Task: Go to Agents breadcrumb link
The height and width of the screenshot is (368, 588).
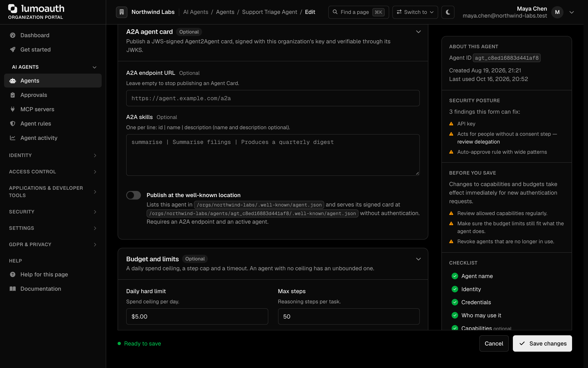Action: 225,12
